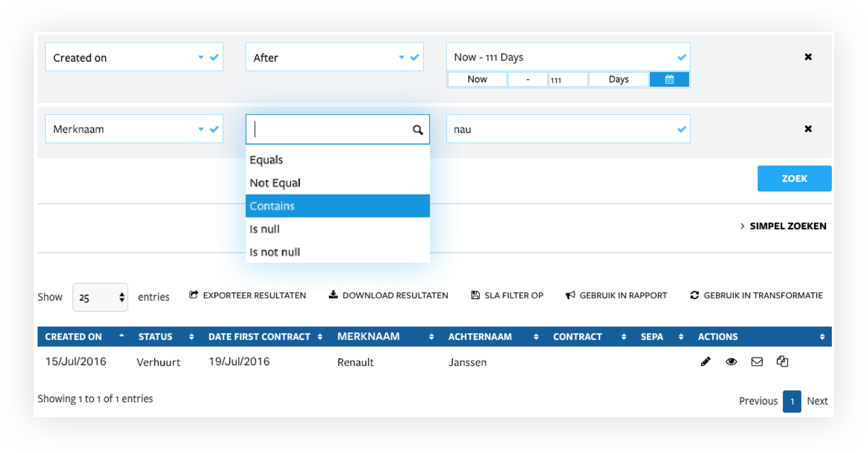Open the Show entries count selector
Image resolution: width=868 pixels, height=453 pixels.
click(100, 297)
